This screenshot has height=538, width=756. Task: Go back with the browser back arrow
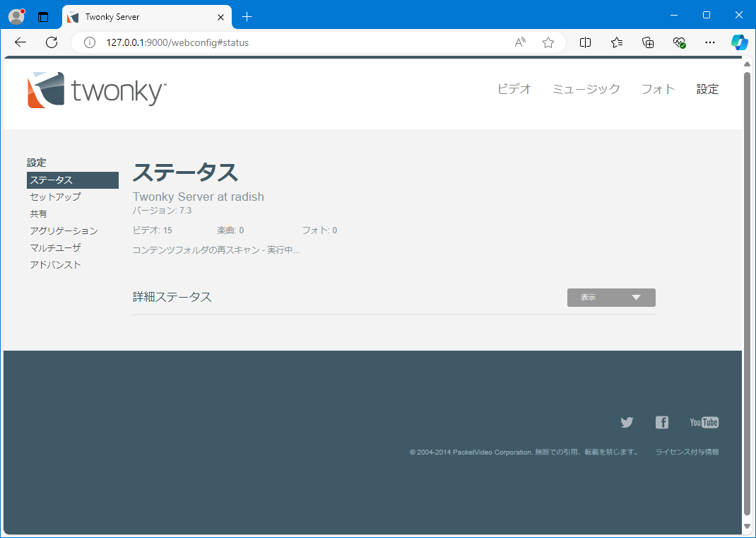point(20,42)
